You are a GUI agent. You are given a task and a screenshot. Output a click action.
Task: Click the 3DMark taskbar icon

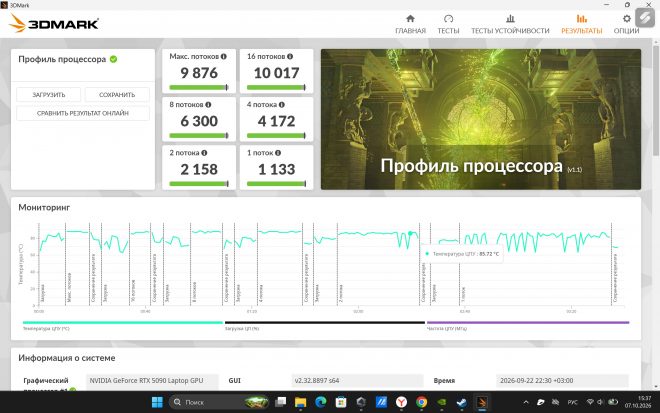482,402
